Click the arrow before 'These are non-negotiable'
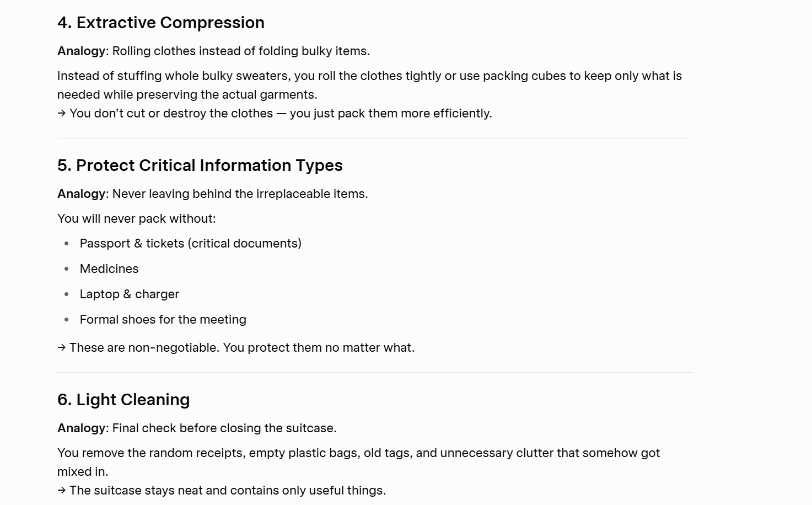Screen dimensions: 812x505 tap(62, 348)
